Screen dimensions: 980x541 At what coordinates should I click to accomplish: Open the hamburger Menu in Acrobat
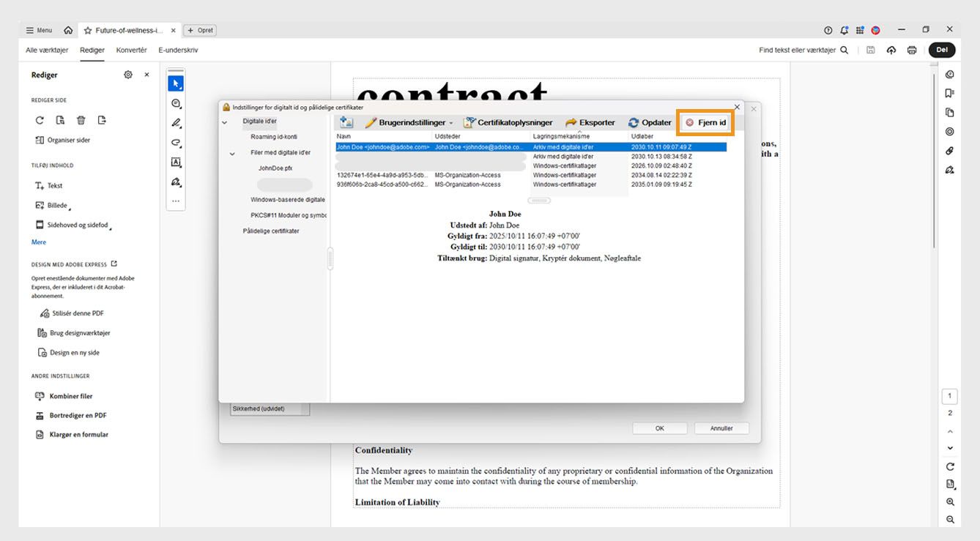pos(39,30)
